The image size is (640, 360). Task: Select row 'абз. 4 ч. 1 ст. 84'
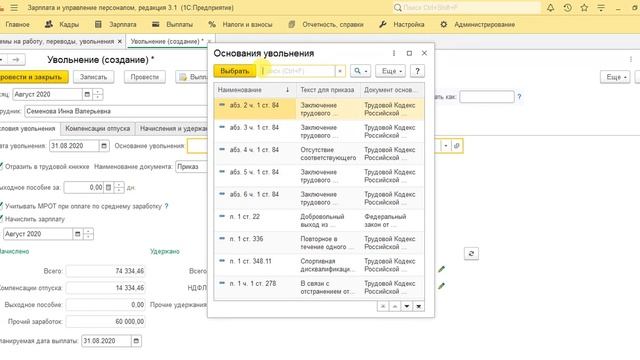pos(319,153)
